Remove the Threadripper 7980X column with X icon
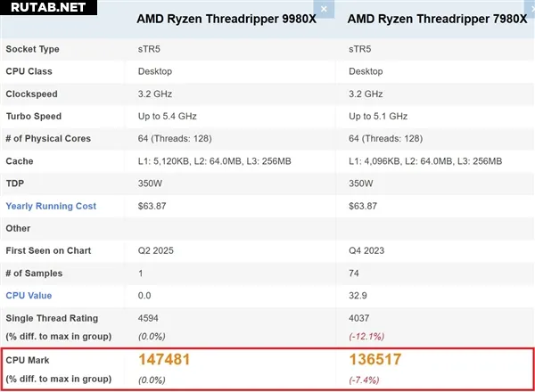Screen dimensions: 535x392 [530, 7]
